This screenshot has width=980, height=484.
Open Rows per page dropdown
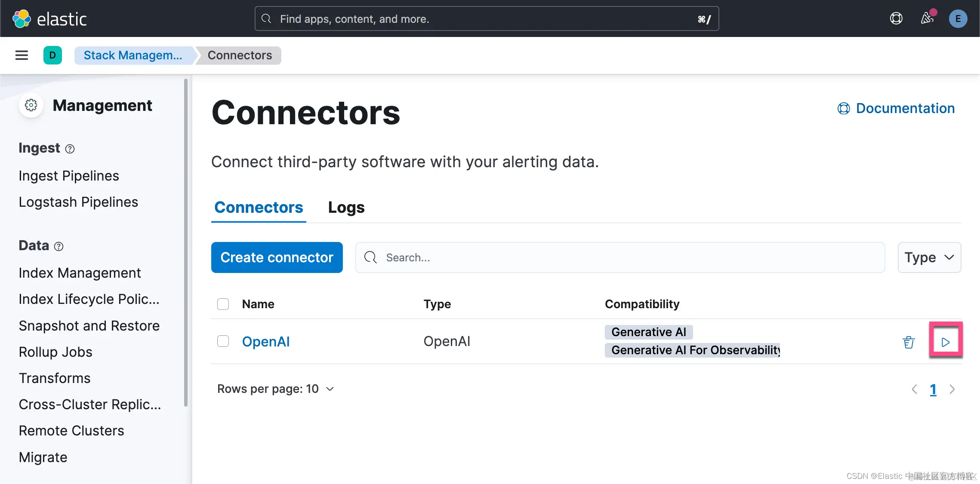tap(276, 389)
